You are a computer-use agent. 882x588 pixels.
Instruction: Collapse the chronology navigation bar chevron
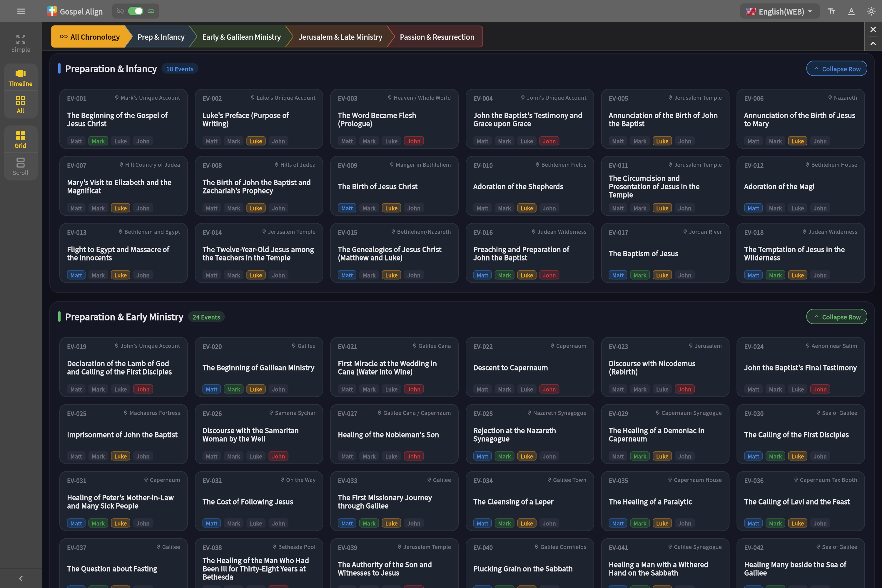[873, 44]
